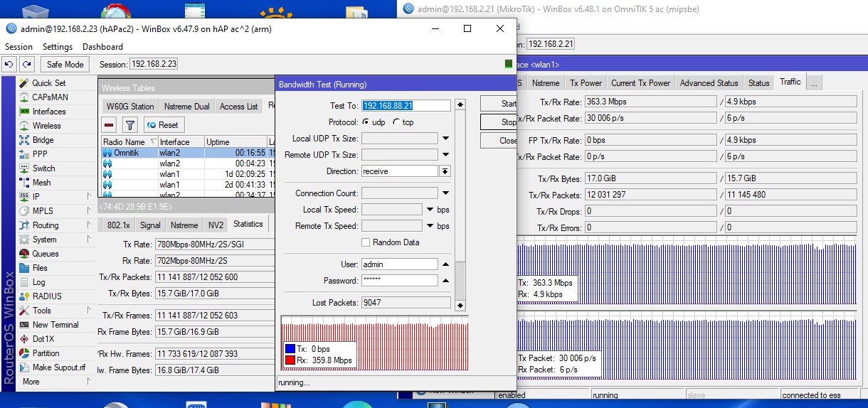
Task: Click the Test To address field
Action: [x=406, y=105]
